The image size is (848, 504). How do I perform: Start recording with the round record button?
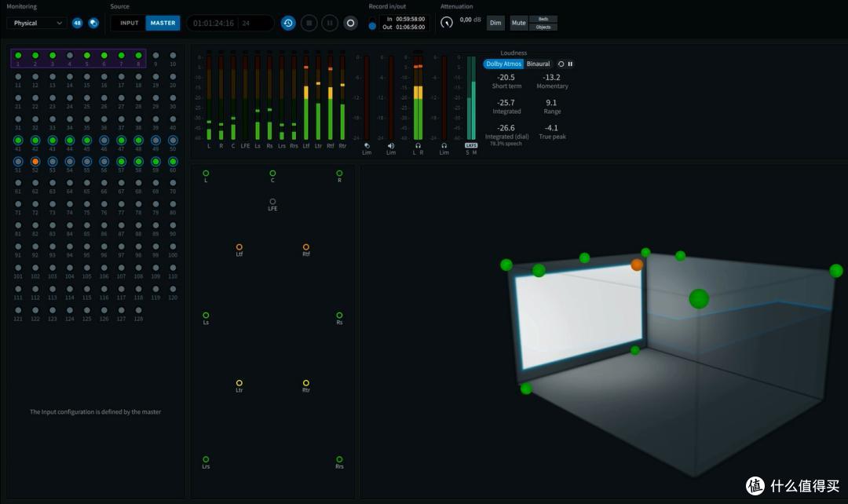[350, 24]
